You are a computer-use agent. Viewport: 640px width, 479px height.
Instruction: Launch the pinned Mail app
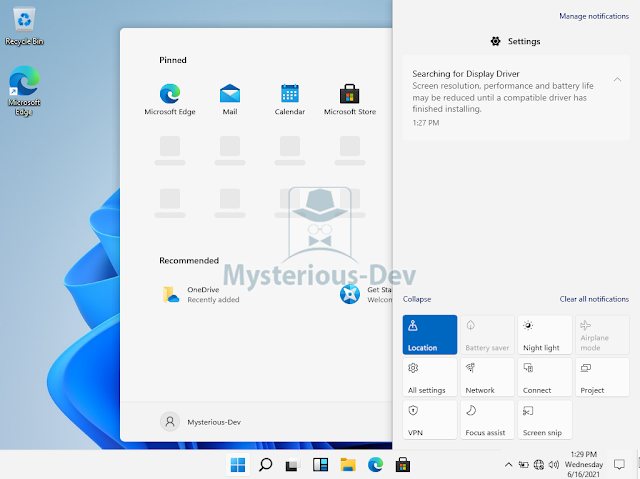(230, 94)
